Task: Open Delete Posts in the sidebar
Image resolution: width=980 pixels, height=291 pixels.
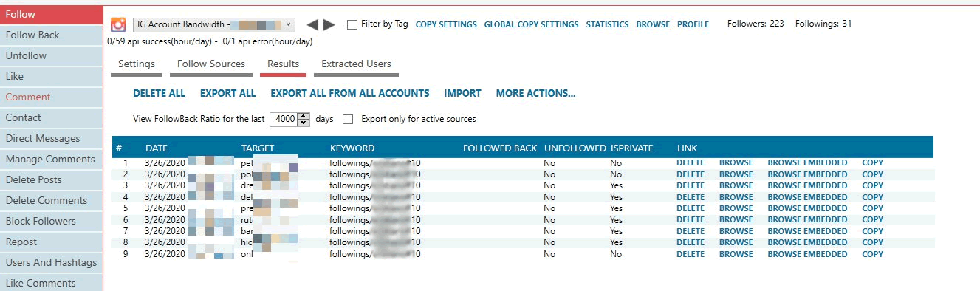Action: [x=52, y=179]
